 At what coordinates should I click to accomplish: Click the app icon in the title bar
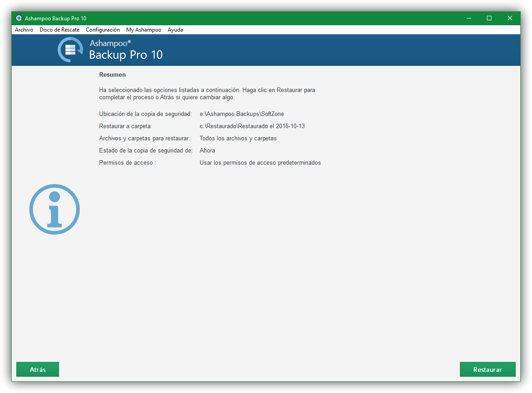point(19,18)
